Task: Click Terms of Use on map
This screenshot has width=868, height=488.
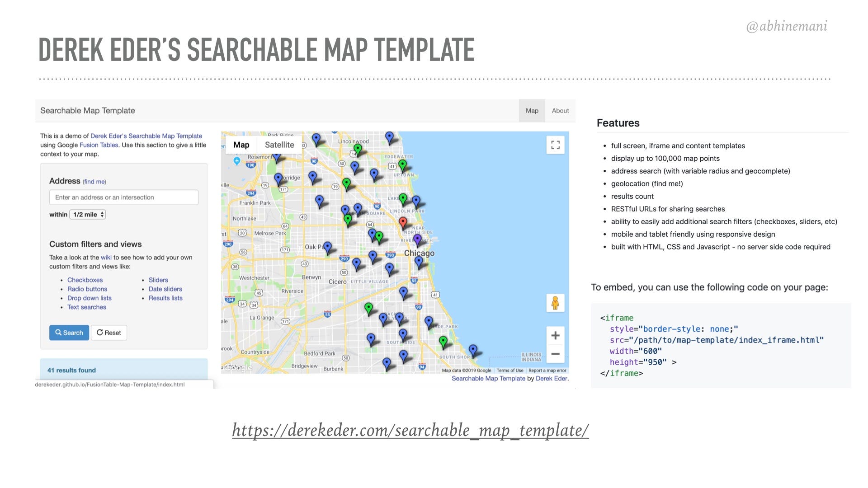Action: tap(510, 371)
